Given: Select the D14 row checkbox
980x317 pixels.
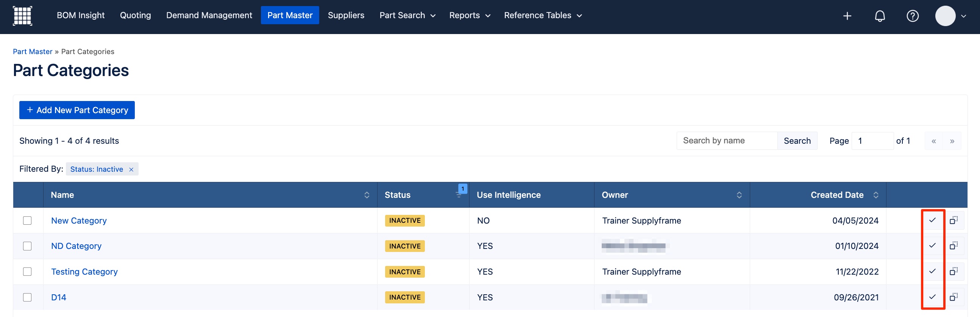Looking at the screenshot, I should tap(27, 297).
